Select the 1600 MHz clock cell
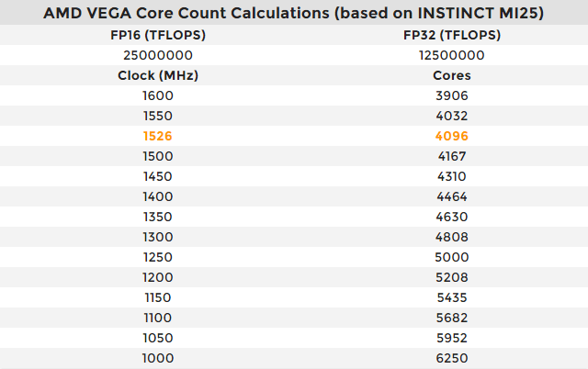The height and width of the screenshot is (369, 588). coord(158,95)
